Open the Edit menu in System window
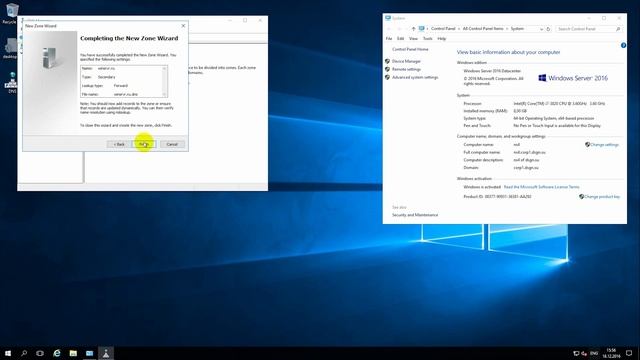 [x=400, y=38]
